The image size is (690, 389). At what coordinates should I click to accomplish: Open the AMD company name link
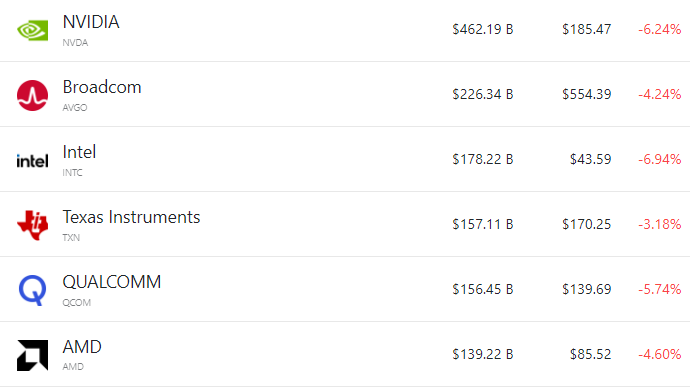82,347
